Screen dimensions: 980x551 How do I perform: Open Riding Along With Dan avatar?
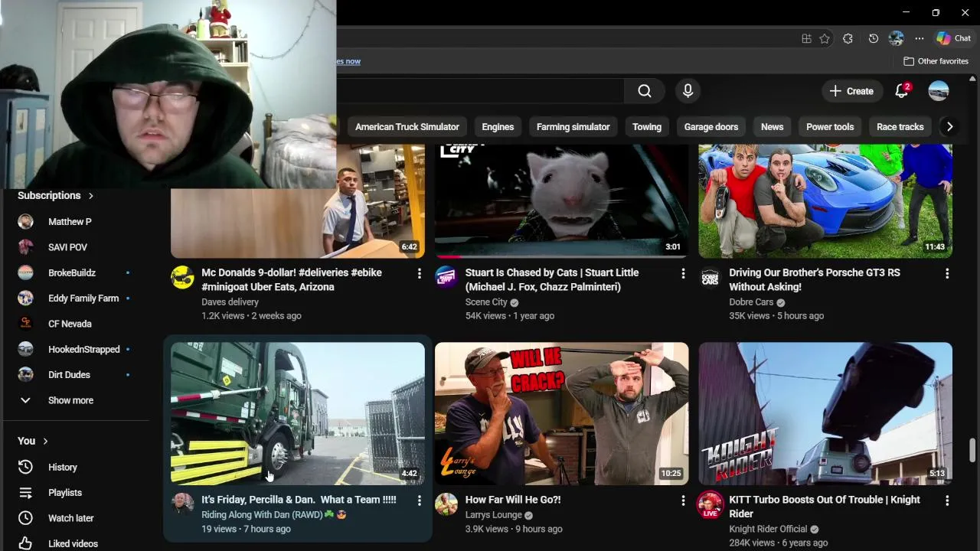click(x=182, y=504)
